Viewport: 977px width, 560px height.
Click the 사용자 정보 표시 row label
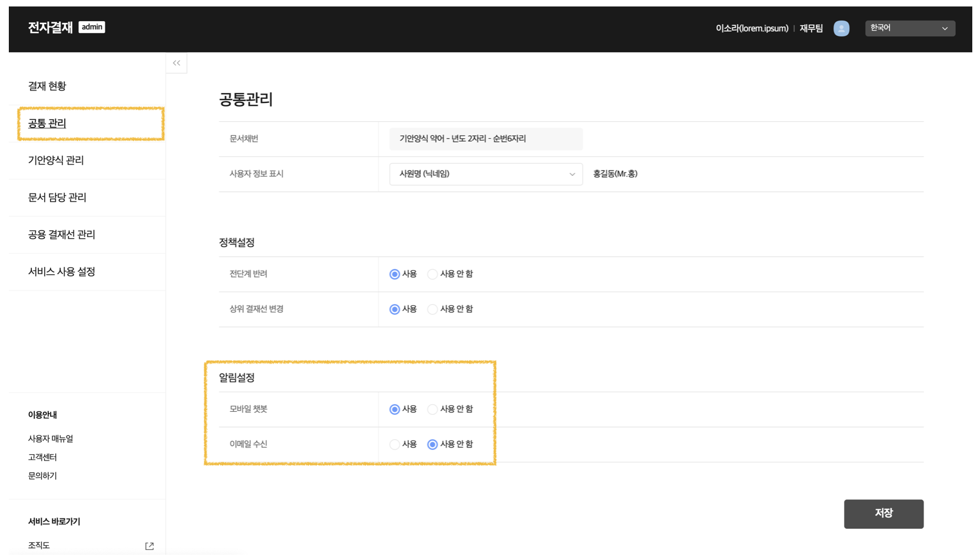pyautogui.click(x=257, y=174)
